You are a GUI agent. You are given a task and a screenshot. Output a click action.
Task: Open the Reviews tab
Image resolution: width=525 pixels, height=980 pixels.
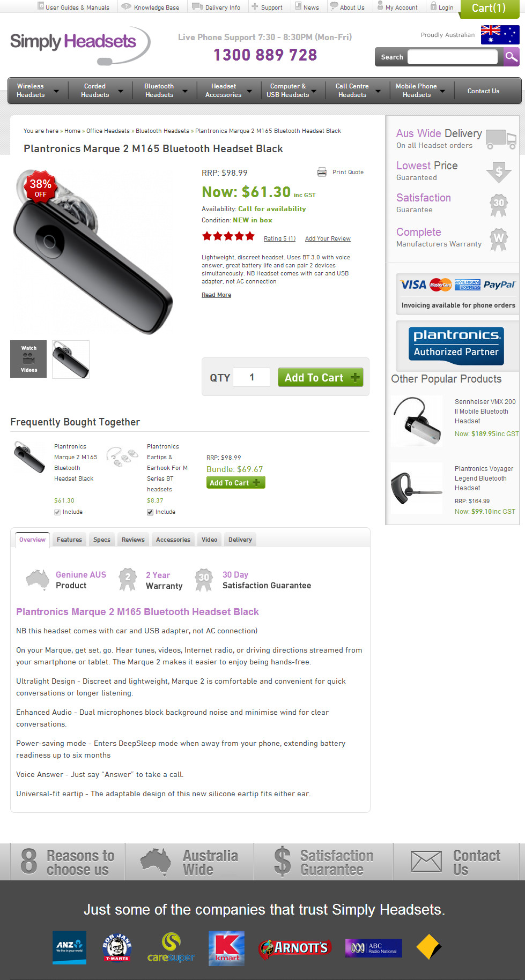[133, 540]
